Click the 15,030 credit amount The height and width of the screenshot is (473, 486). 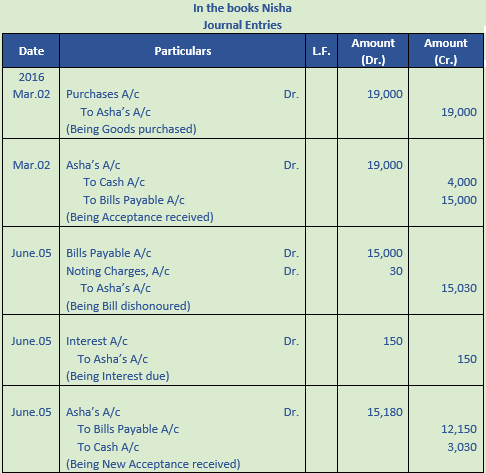pos(459,288)
